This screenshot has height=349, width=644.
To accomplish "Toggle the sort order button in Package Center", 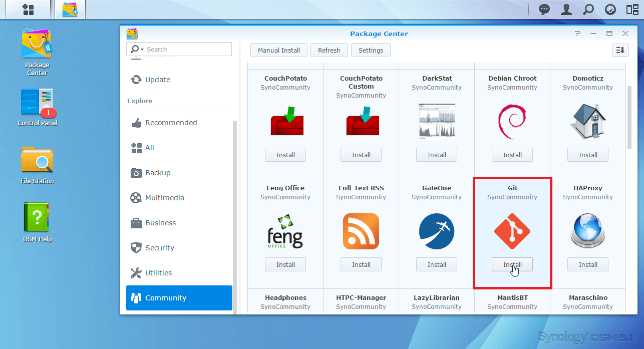I will click(x=620, y=50).
